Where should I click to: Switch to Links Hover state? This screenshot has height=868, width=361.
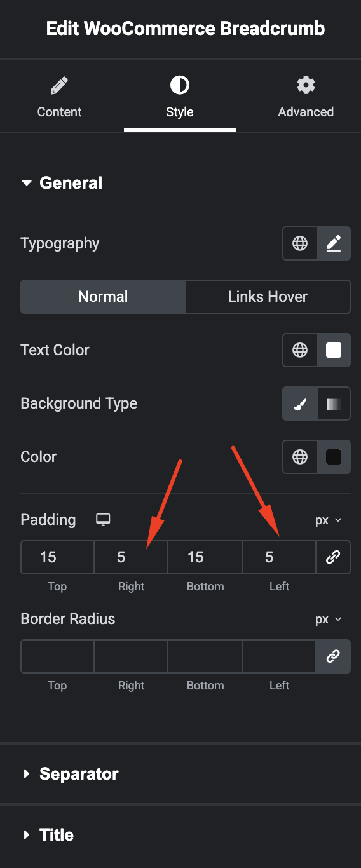[268, 297]
